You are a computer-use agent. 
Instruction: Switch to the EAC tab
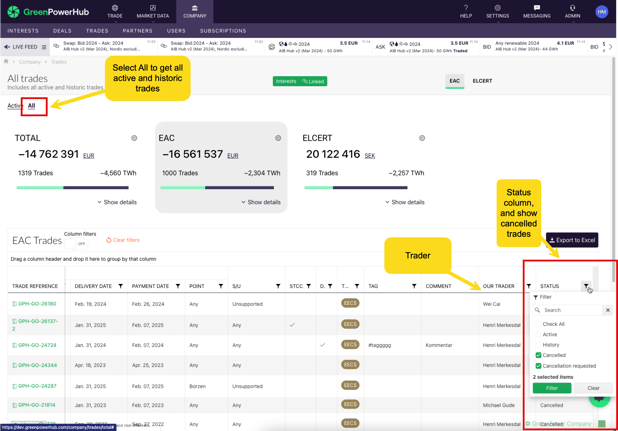(x=454, y=81)
